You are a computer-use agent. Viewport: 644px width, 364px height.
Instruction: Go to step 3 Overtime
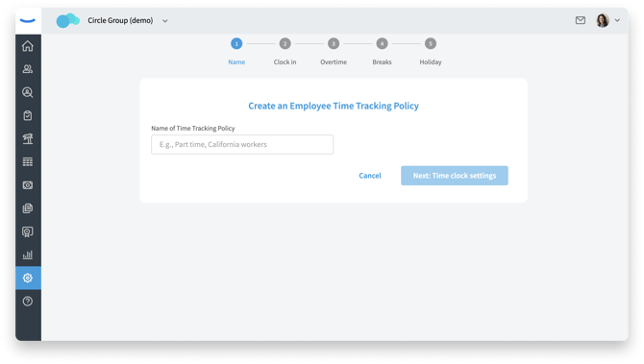(334, 43)
